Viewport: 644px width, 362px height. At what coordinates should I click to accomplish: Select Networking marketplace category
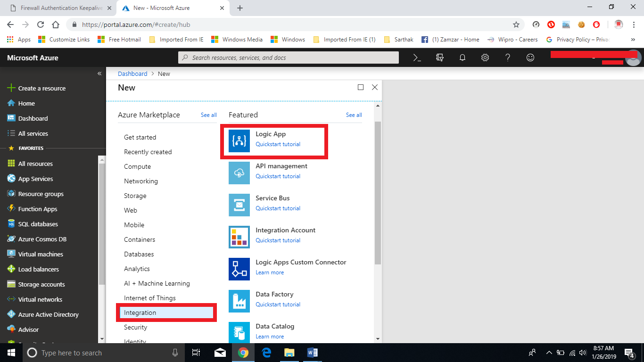click(x=141, y=181)
